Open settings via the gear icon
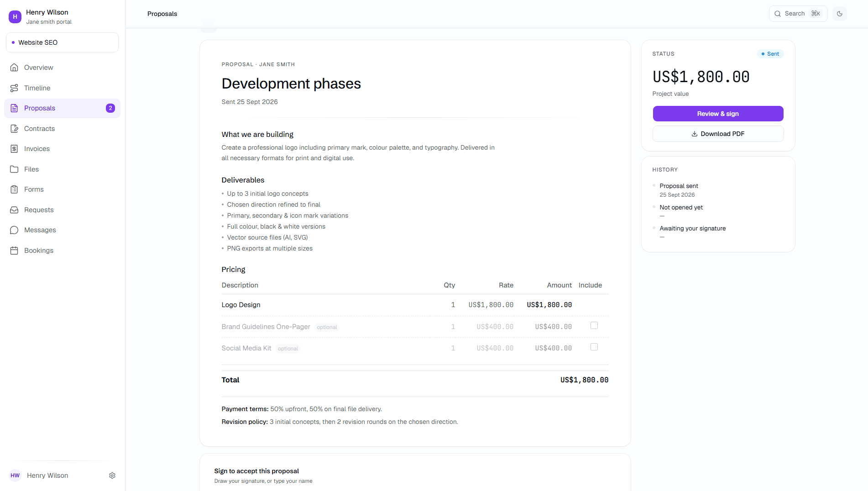Screen dimensions: 868x491 tap(112, 475)
